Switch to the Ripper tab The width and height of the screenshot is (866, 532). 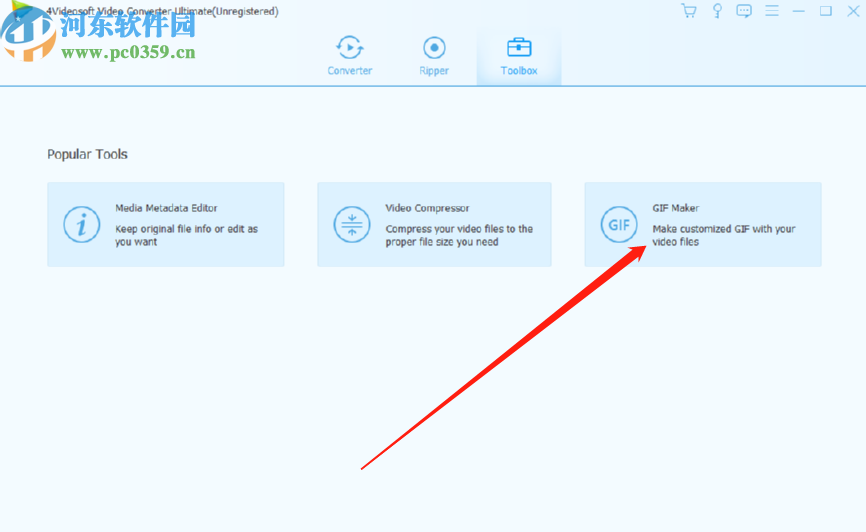(434, 56)
